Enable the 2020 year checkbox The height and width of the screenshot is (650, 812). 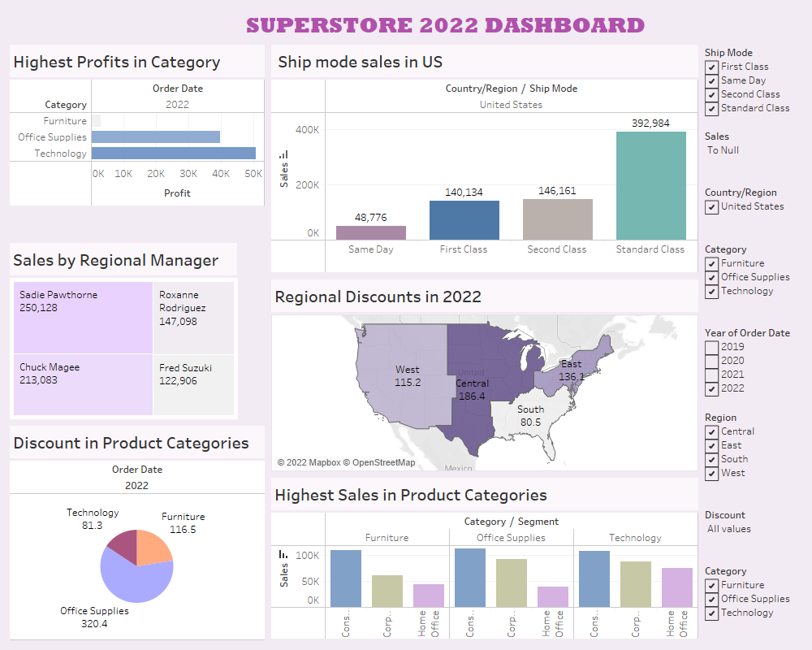click(x=711, y=361)
